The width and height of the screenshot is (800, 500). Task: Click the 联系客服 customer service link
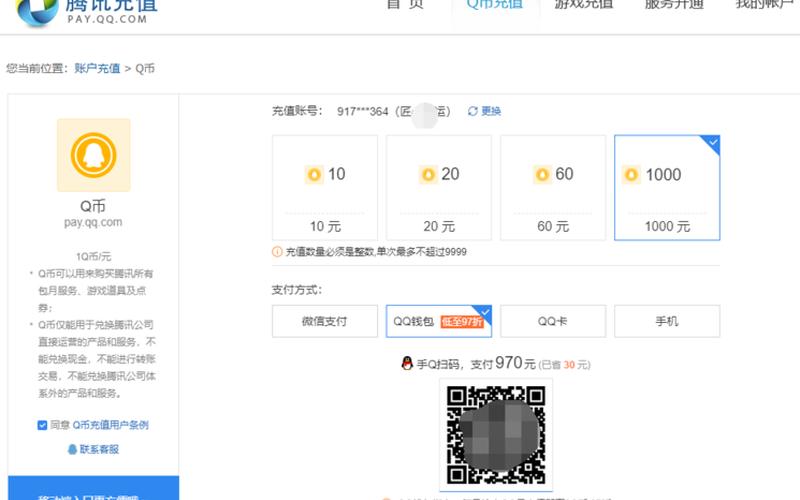click(x=99, y=449)
